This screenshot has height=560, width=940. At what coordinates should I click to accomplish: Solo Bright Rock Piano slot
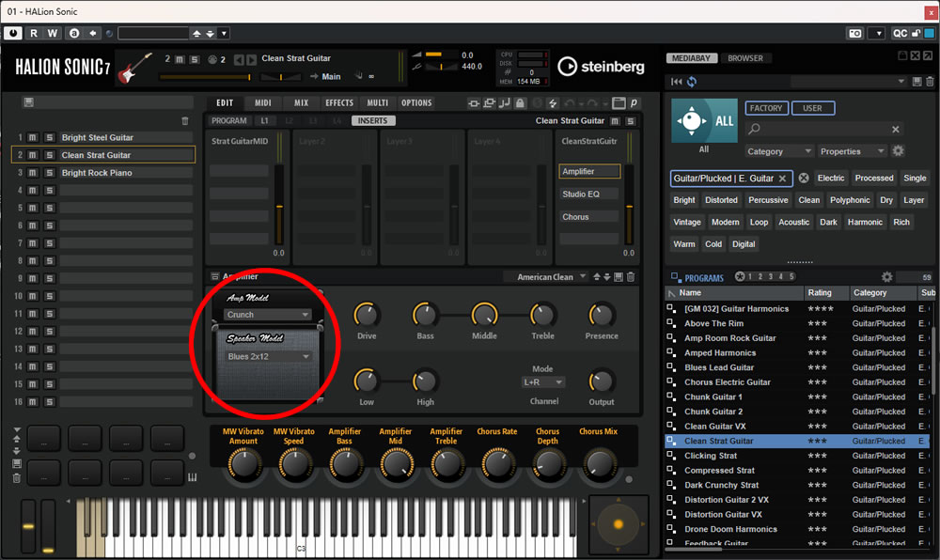tap(50, 173)
